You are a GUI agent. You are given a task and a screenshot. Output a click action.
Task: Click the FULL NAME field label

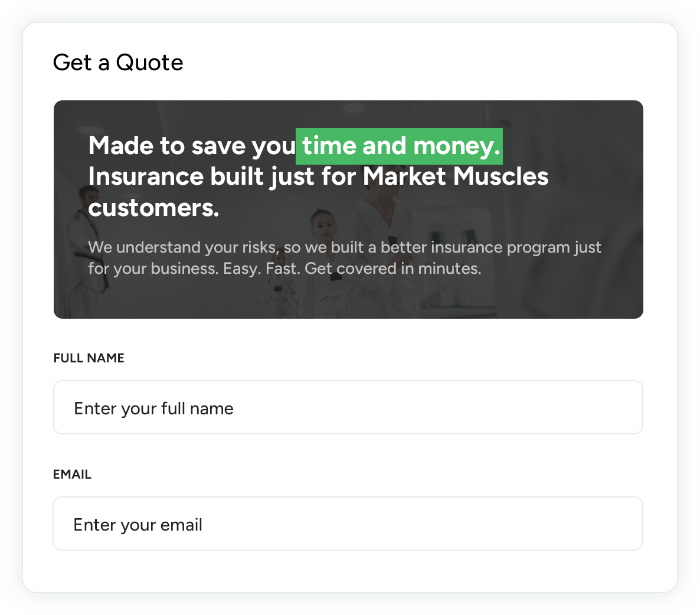coord(89,358)
